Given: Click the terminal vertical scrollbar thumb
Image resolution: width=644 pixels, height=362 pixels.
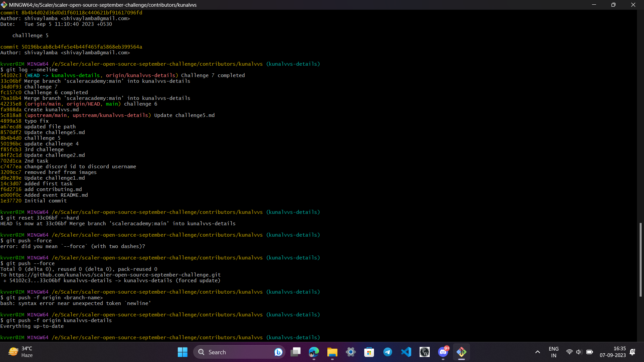Looking at the screenshot, I should pyautogui.click(x=640, y=260).
